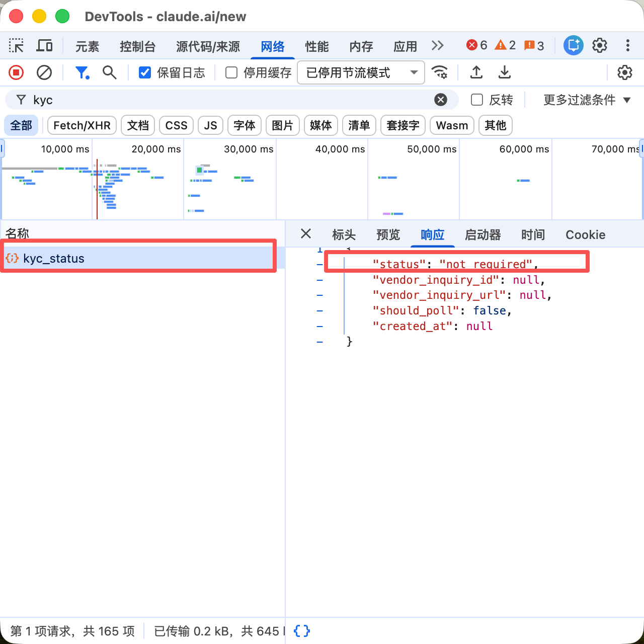The height and width of the screenshot is (644, 644).
Task: Filter by 清单 requests
Action: click(359, 125)
